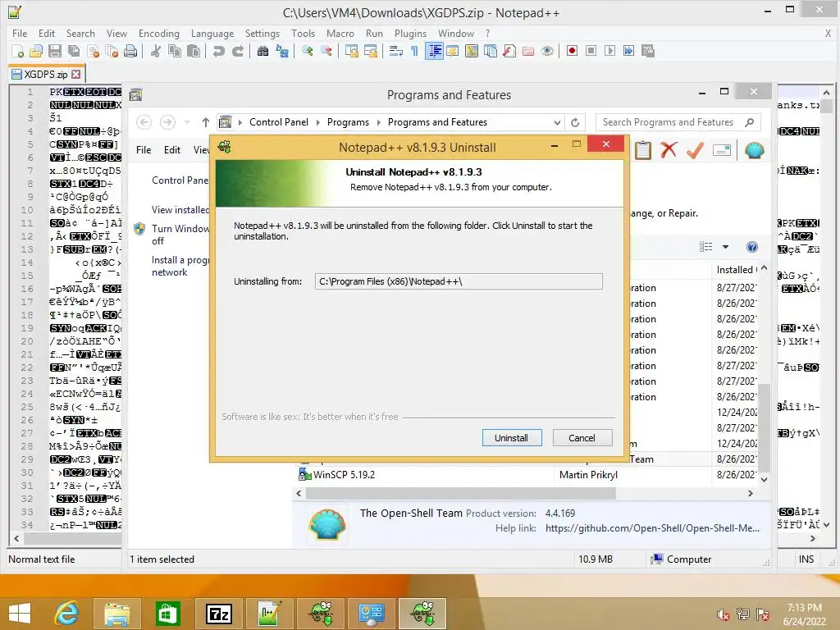Toggle Show All Characters pilcrow icon
The height and width of the screenshot is (630, 840).
(x=414, y=51)
